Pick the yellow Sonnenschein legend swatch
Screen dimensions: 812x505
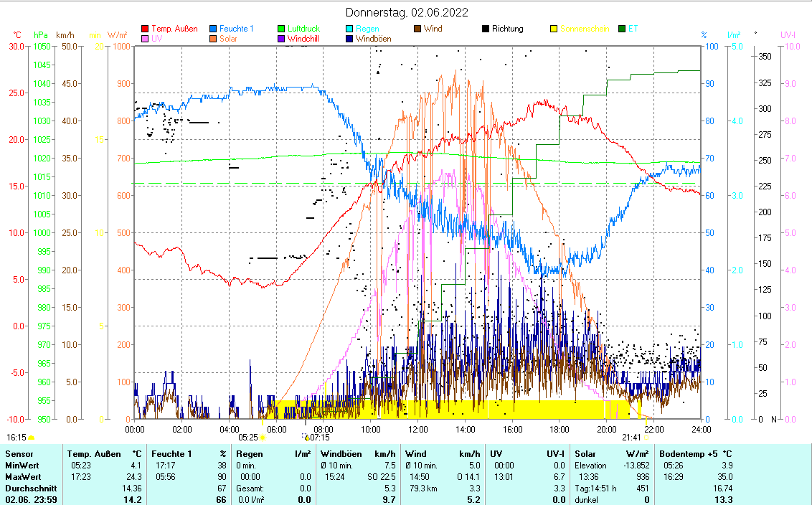coord(554,29)
